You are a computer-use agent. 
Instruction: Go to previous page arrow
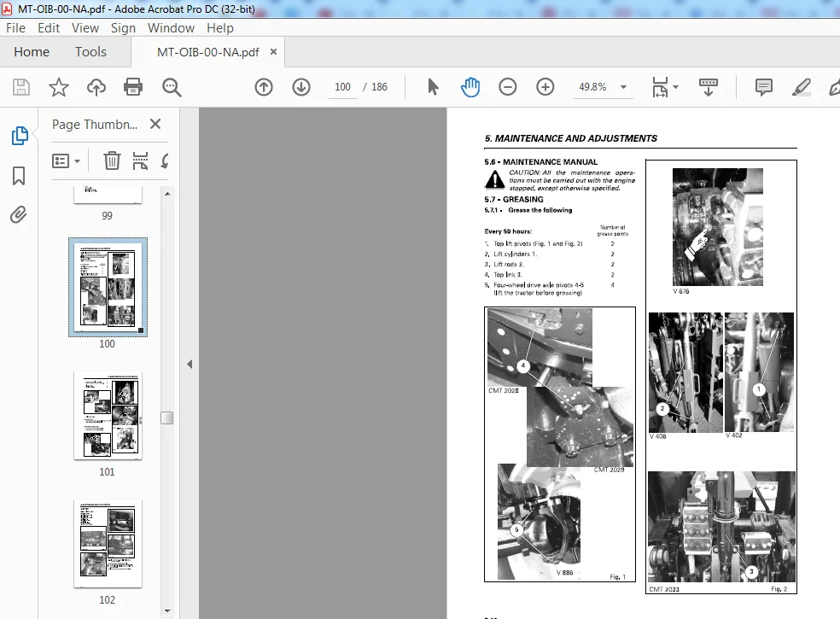[x=264, y=87]
